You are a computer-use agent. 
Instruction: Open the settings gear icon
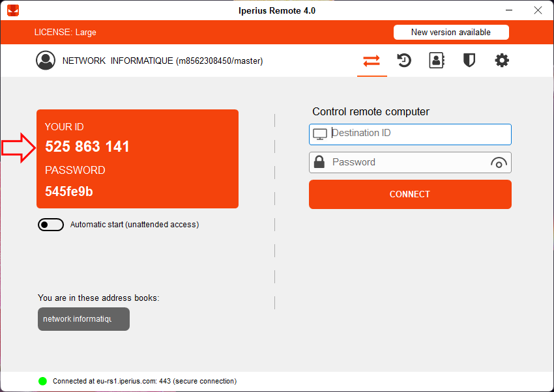pos(502,61)
